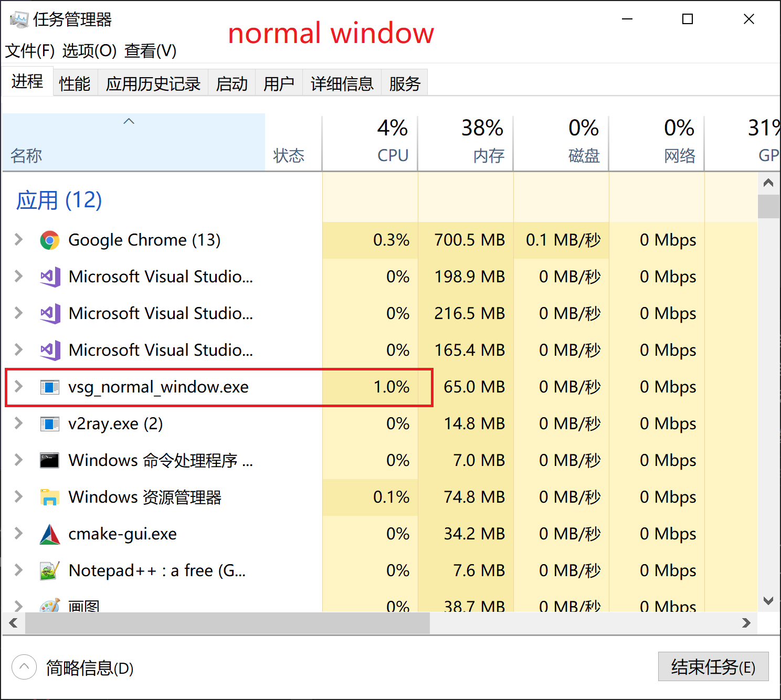Expand the vsg_normal_window.exe entry

[17, 387]
